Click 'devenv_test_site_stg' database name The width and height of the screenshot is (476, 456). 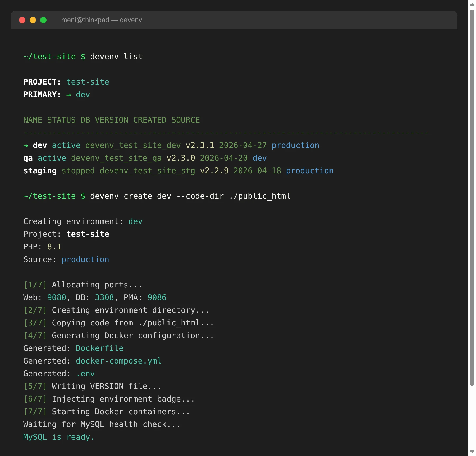tap(147, 171)
